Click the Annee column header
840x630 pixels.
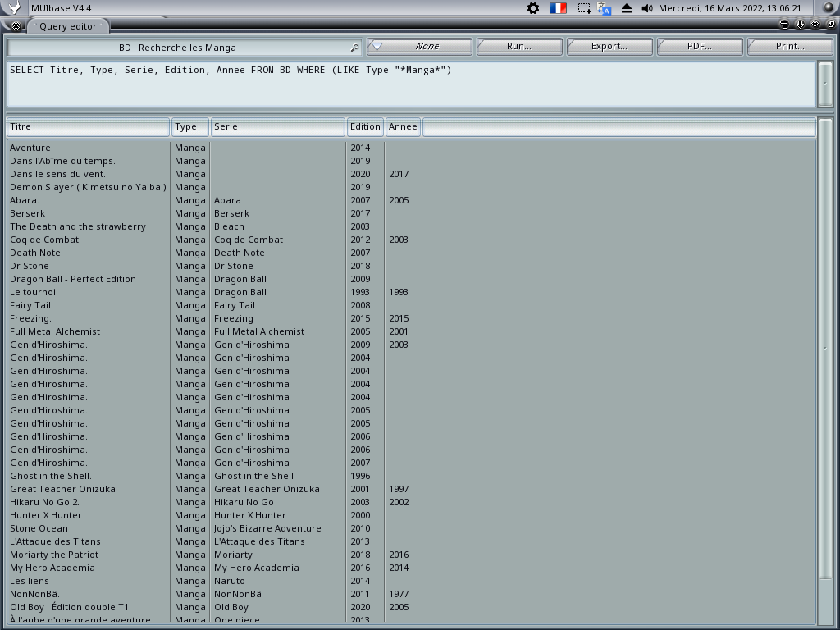pos(403,127)
